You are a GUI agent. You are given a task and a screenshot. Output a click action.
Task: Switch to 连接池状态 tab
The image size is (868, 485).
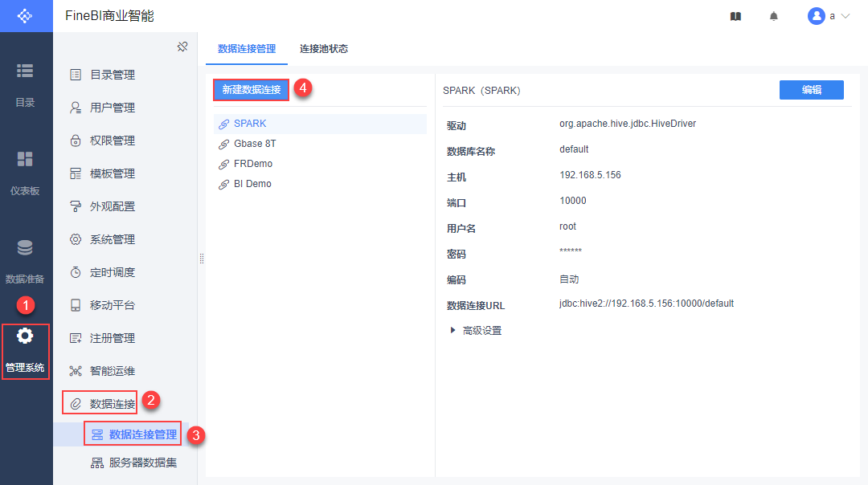tap(324, 49)
